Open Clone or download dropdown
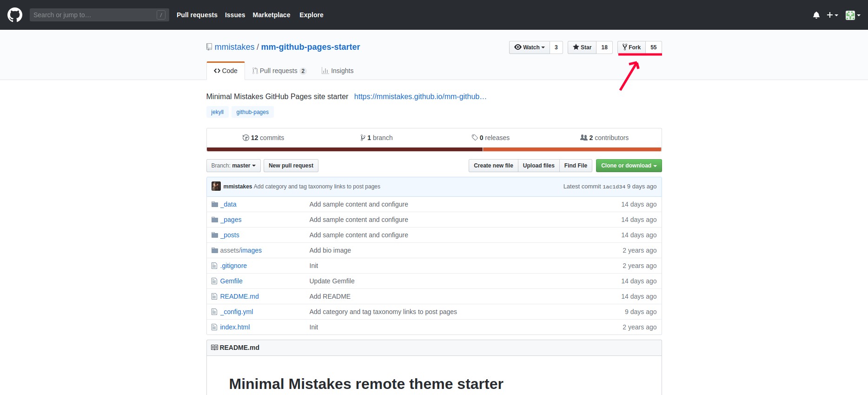The image size is (868, 395). point(629,166)
